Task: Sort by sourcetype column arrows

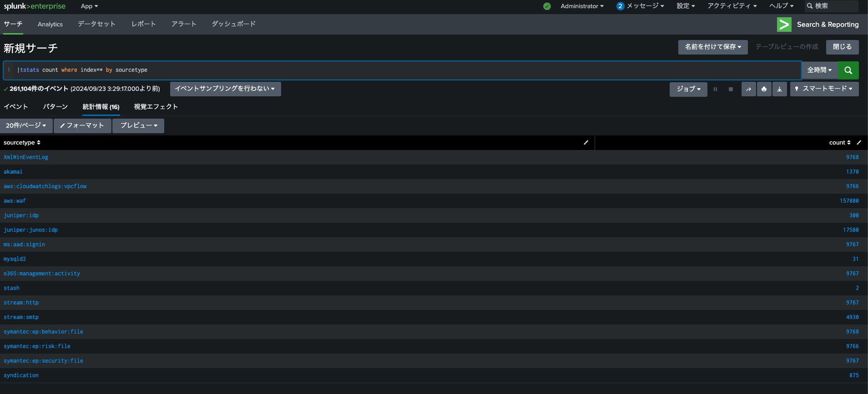Action: (39, 143)
